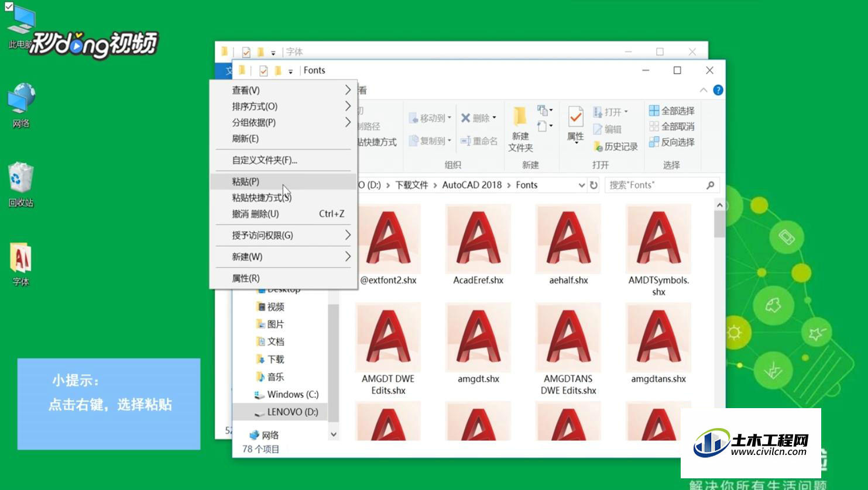
Task: Open Sort by (排序方式) submenu
Action: point(283,106)
